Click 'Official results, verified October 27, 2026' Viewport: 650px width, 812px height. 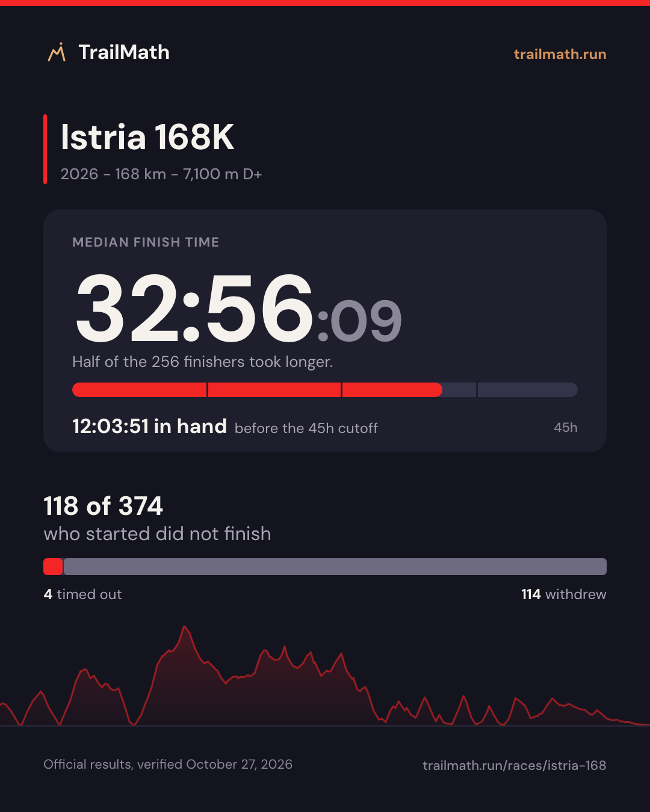[168, 764]
